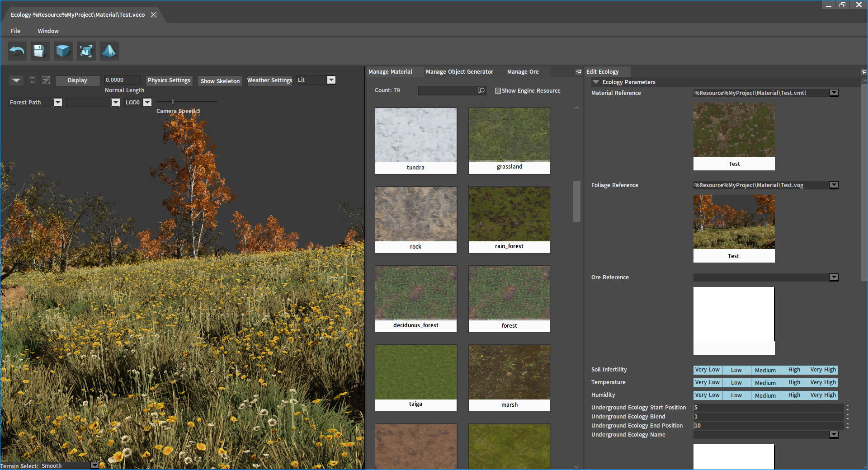Click the undo arrow toolbar icon
The width and height of the screenshot is (868, 470).
pyautogui.click(x=17, y=51)
